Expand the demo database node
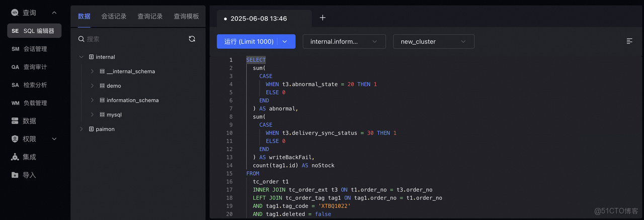 tap(92, 86)
